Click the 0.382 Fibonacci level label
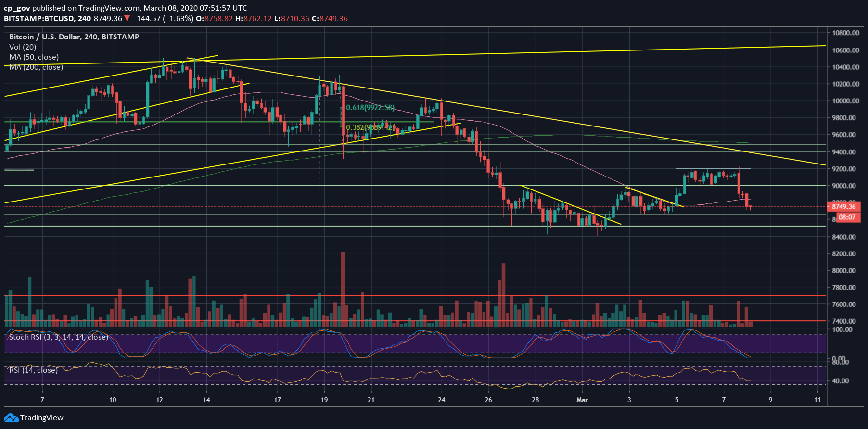The image size is (868, 429). pos(370,127)
